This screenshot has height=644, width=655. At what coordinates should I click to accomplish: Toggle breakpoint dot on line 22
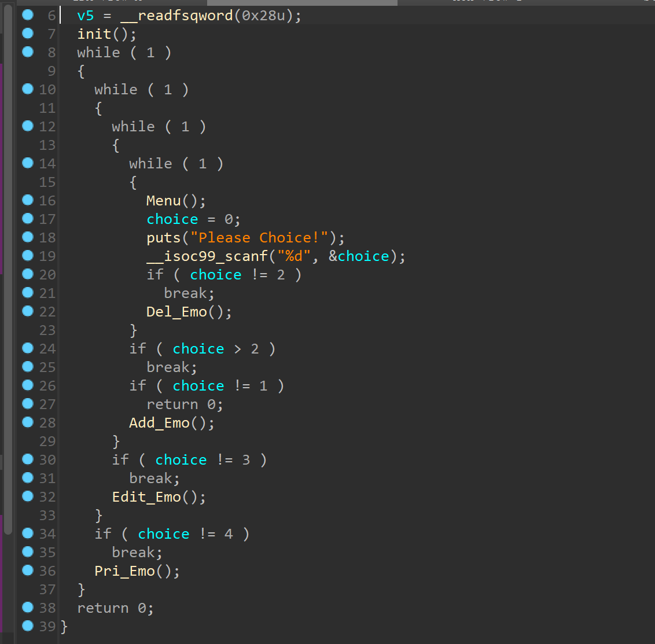tap(28, 311)
